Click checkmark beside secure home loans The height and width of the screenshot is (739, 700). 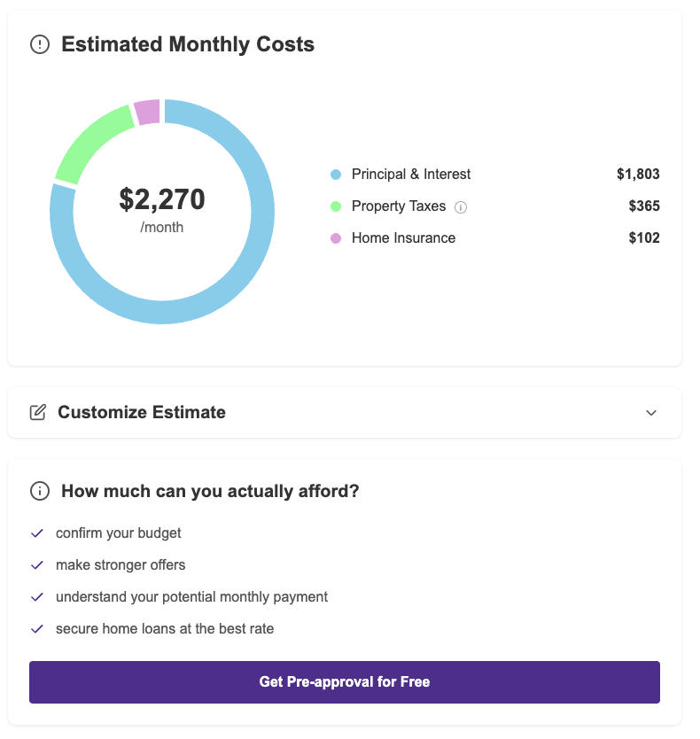pyautogui.click(x=37, y=629)
